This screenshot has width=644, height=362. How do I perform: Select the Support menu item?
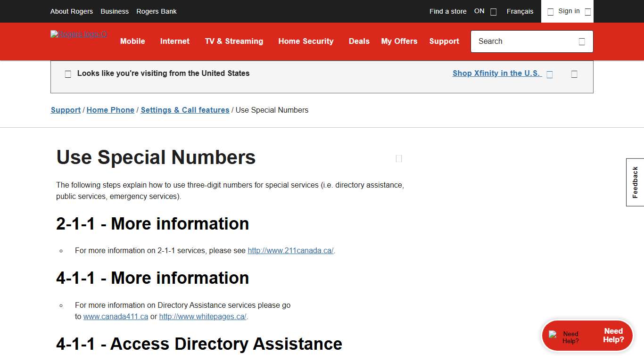444,41
